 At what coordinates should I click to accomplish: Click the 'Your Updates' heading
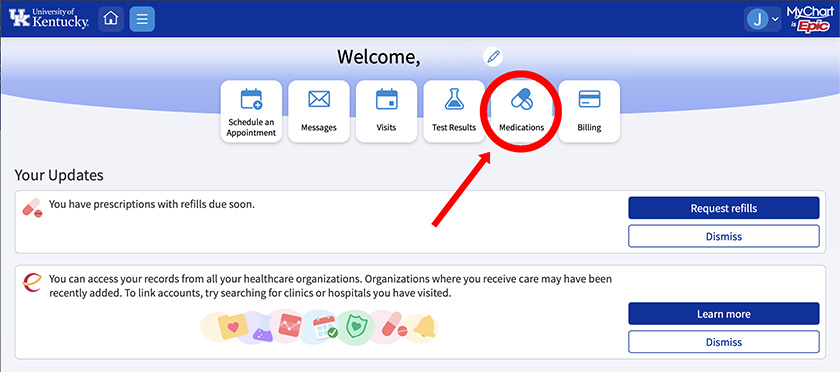[59, 175]
